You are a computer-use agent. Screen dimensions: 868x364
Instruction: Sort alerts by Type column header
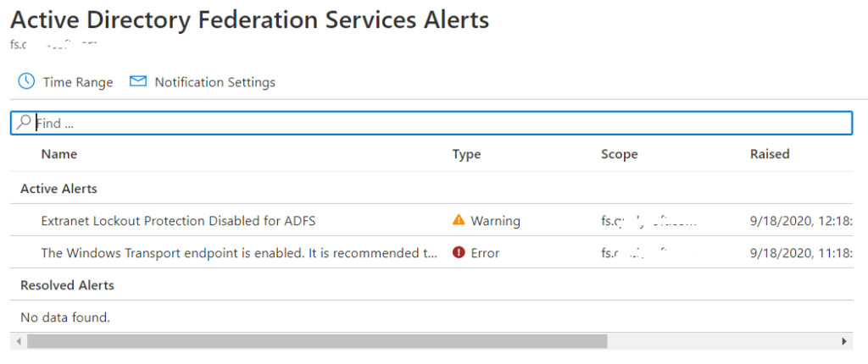(466, 154)
